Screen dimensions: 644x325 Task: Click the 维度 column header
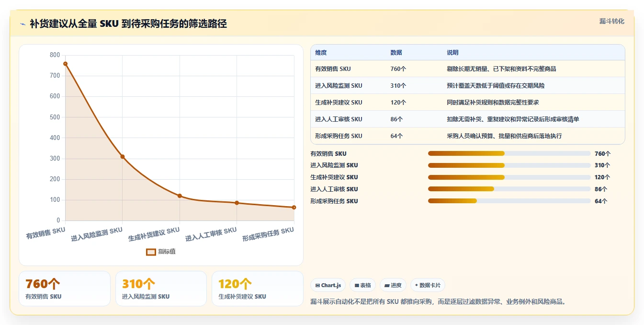click(321, 53)
